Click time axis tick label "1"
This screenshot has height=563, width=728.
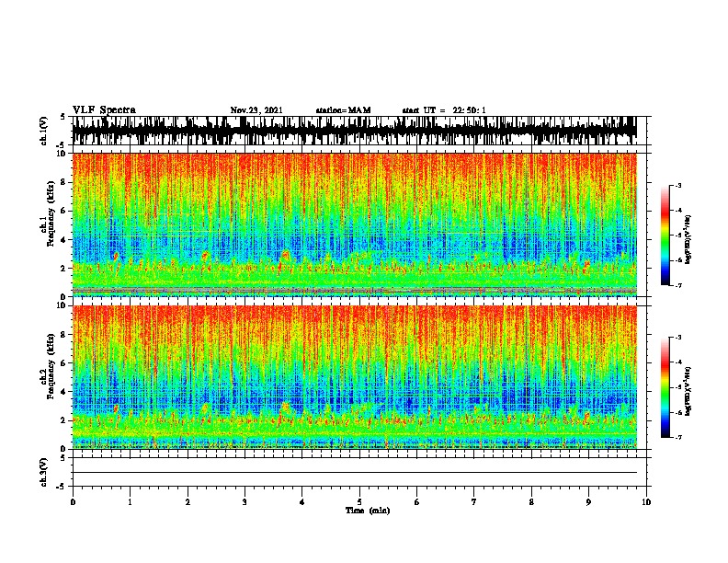click(x=130, y=502)
